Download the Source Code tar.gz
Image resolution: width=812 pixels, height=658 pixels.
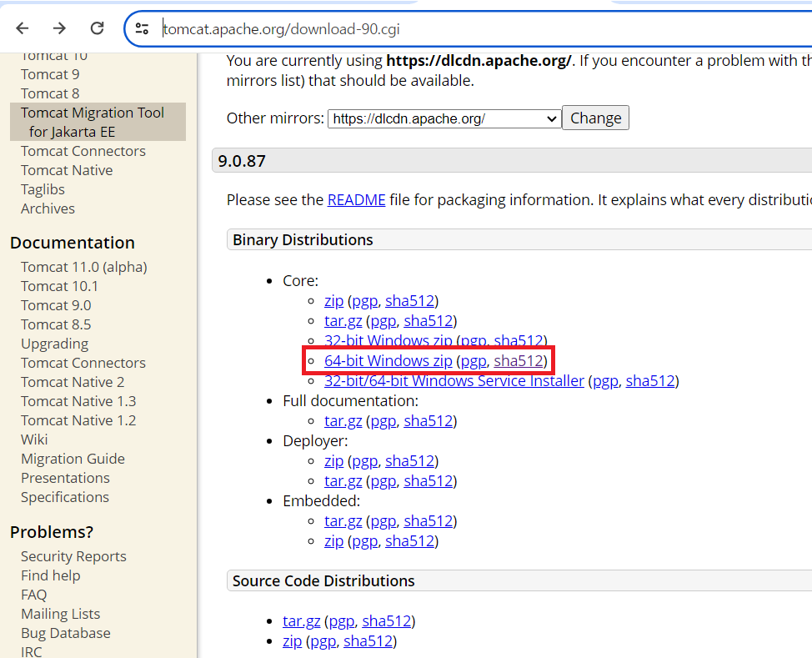(301, 620)
